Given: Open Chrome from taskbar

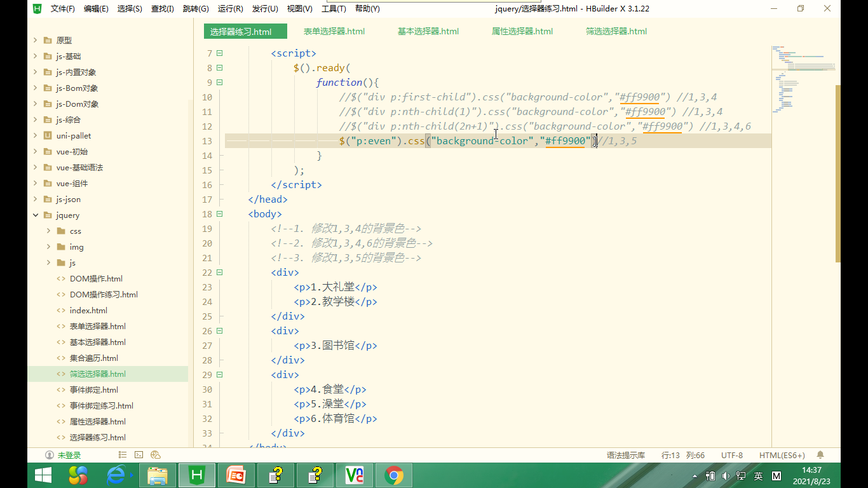Looking at the screenshot, I should [394, 475].
